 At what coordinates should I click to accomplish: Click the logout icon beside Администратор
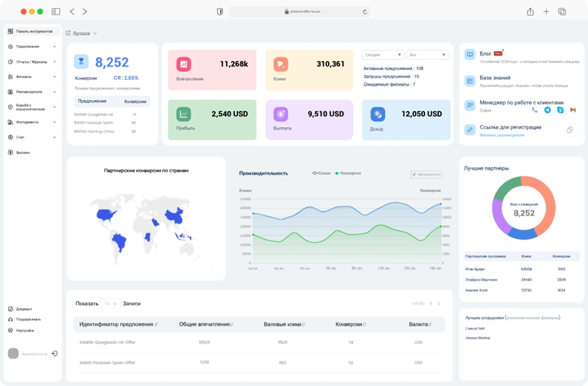tap(55, 354)
